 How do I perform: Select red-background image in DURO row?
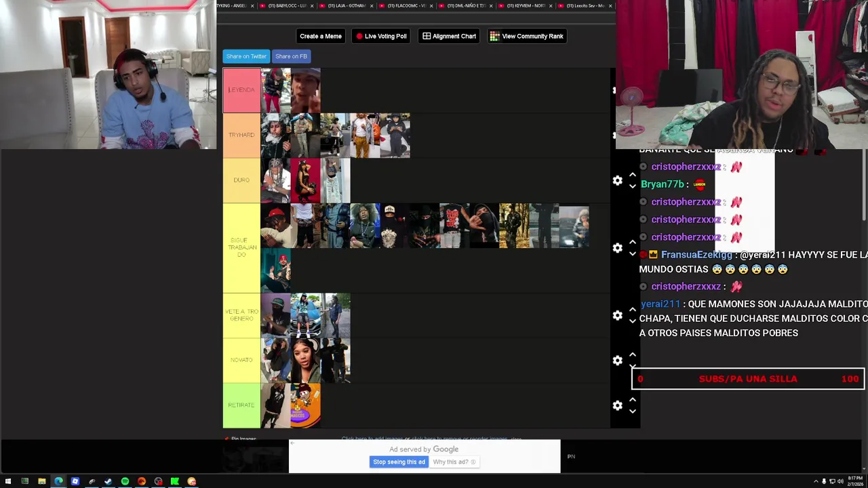tap(306, 180)
